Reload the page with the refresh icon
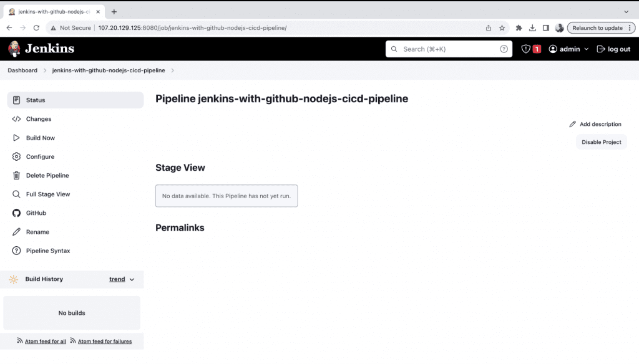 36,27
